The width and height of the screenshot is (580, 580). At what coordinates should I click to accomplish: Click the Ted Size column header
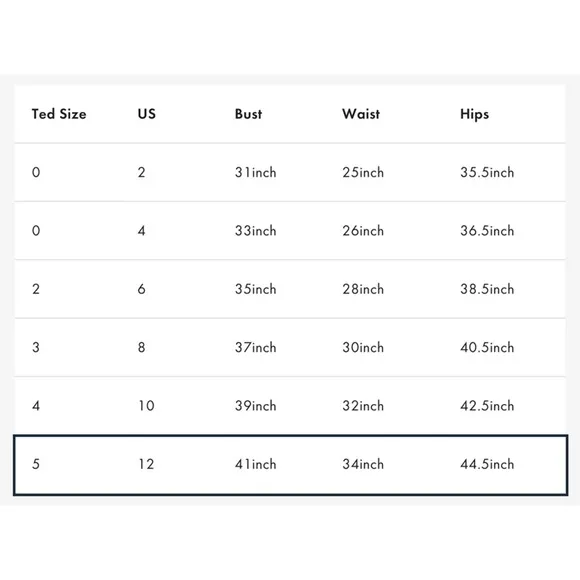pos(59,114)
